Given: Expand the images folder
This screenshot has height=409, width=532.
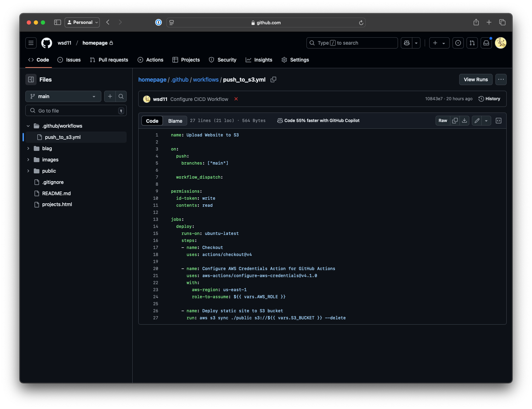Looking at the screenshot, I should coord(50,160).
